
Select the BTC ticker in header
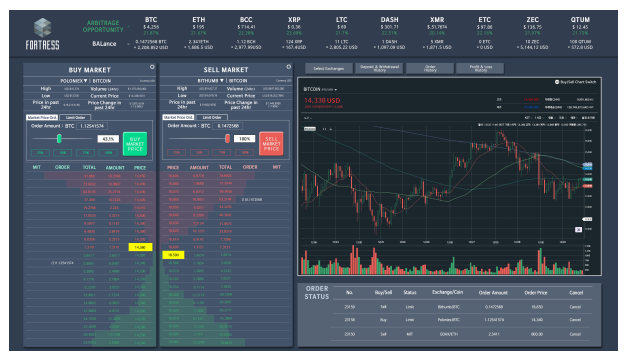point(151,20)
